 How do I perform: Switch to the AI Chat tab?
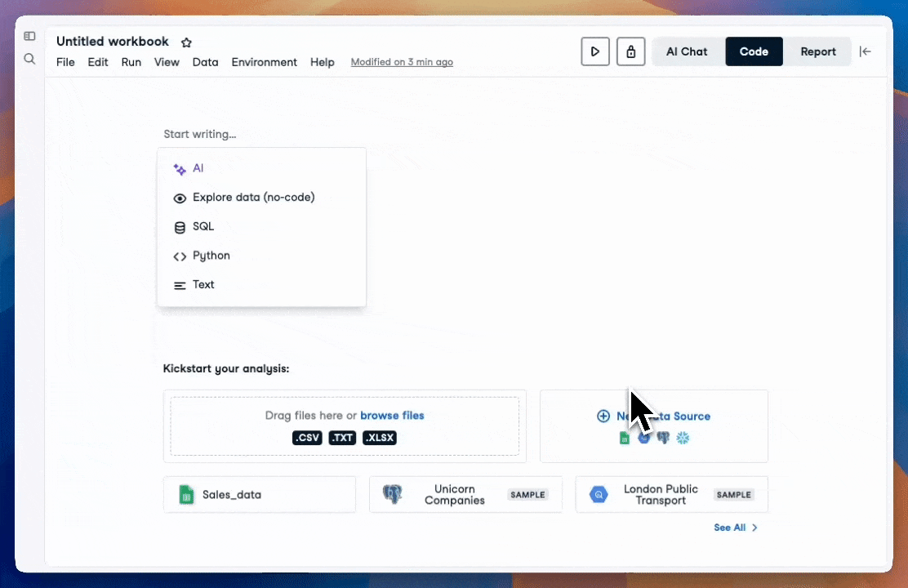click(687, 51)
